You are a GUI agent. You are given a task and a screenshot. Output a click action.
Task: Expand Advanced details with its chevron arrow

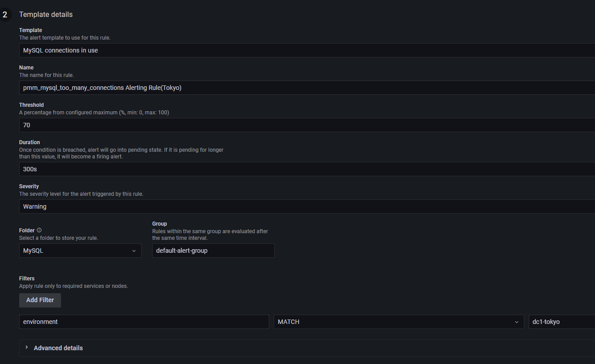(x=27, y=348)
